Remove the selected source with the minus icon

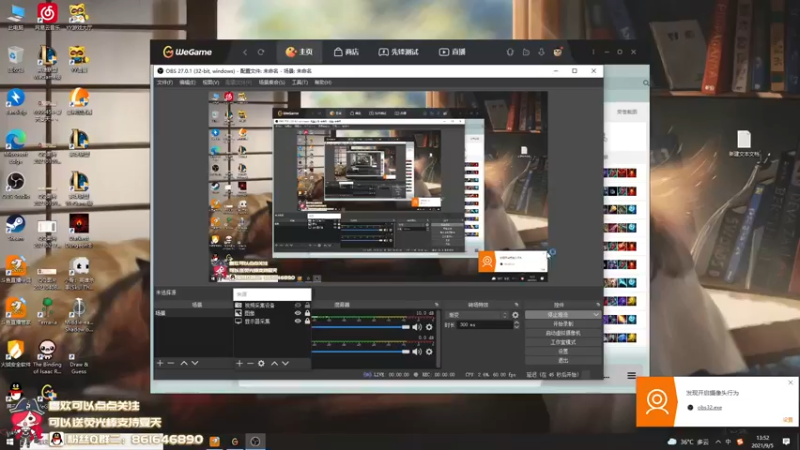point(250,363)
